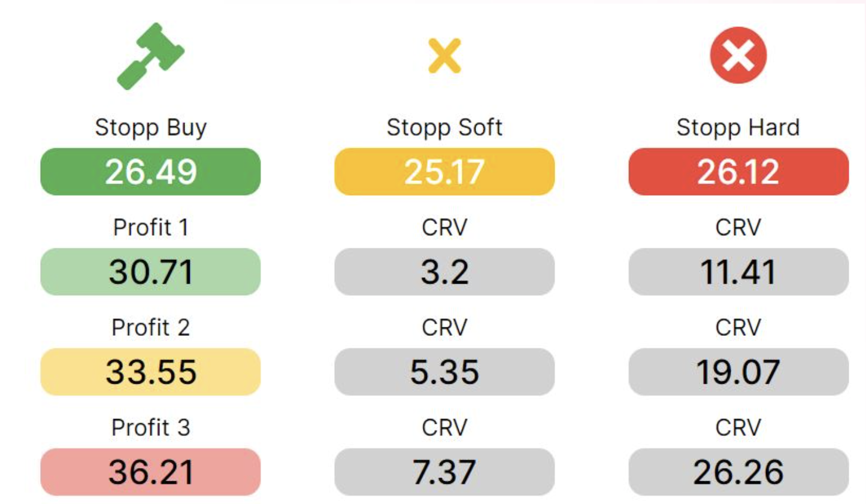Image resolution: width=866 pixels, height=504 pixels.
Task: Click the Stopp Hard label text
Action: (738, 127)
